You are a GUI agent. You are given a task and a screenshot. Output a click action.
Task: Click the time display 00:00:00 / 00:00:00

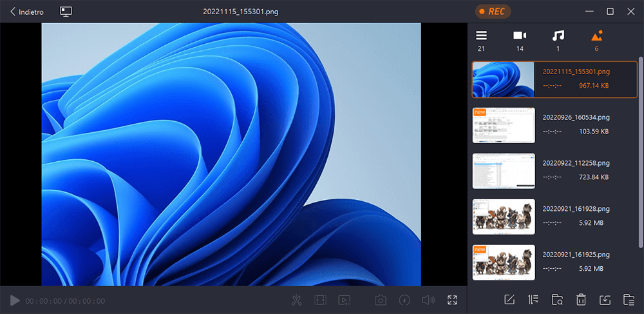pyautogui.click(x=65, y=301)
